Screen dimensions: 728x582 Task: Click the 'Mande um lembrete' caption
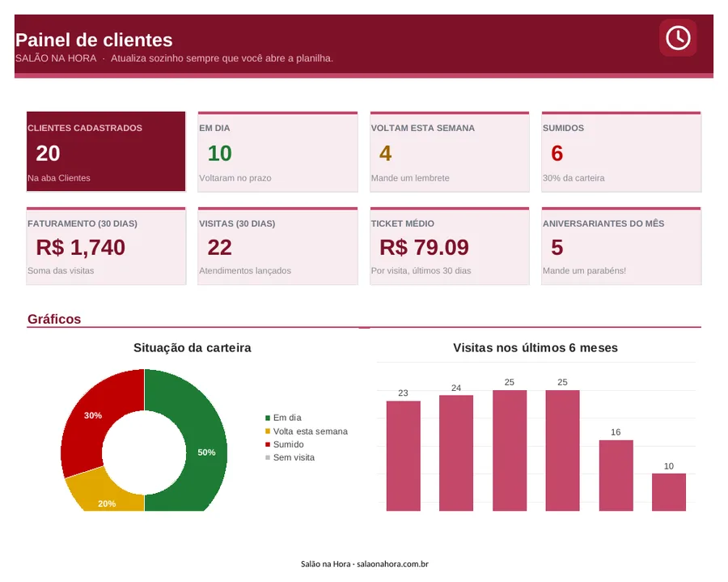click(x=410, y=178)
